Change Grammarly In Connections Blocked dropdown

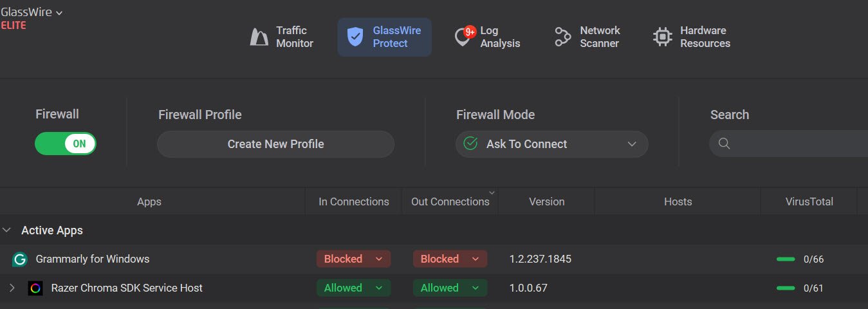353,259
